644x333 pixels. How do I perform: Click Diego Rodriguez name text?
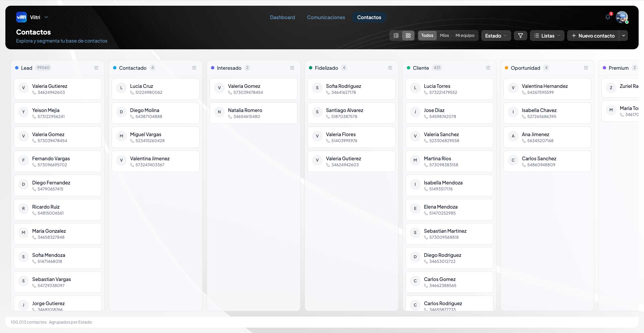[x=442, y=255]
